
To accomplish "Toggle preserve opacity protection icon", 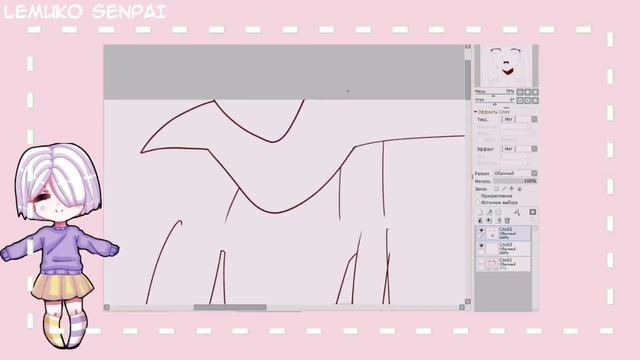I will coord(496,189).
